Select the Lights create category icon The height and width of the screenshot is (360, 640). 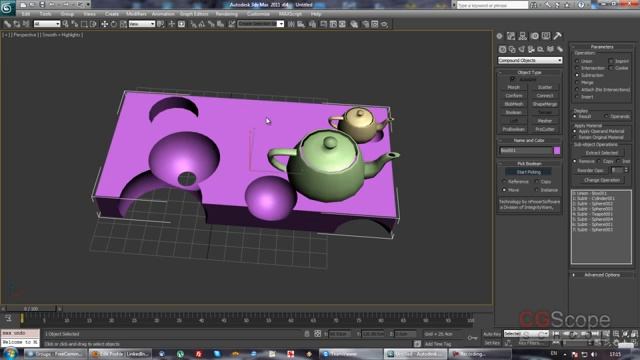point(522,49)
